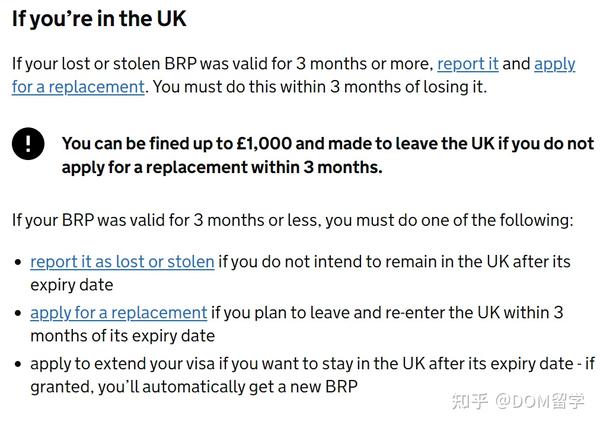Click the bullet dot of the second list item
This screenshot has width=600, height=425.
click(x=17, y=314)
